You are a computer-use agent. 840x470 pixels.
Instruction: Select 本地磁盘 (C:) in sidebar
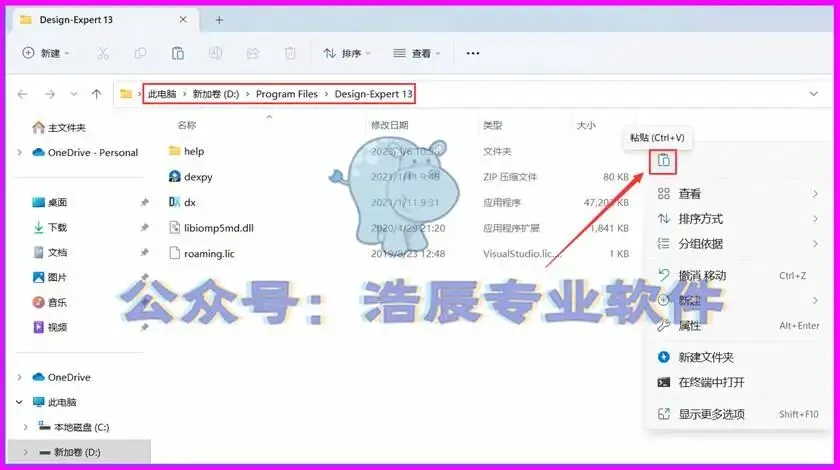74,427
